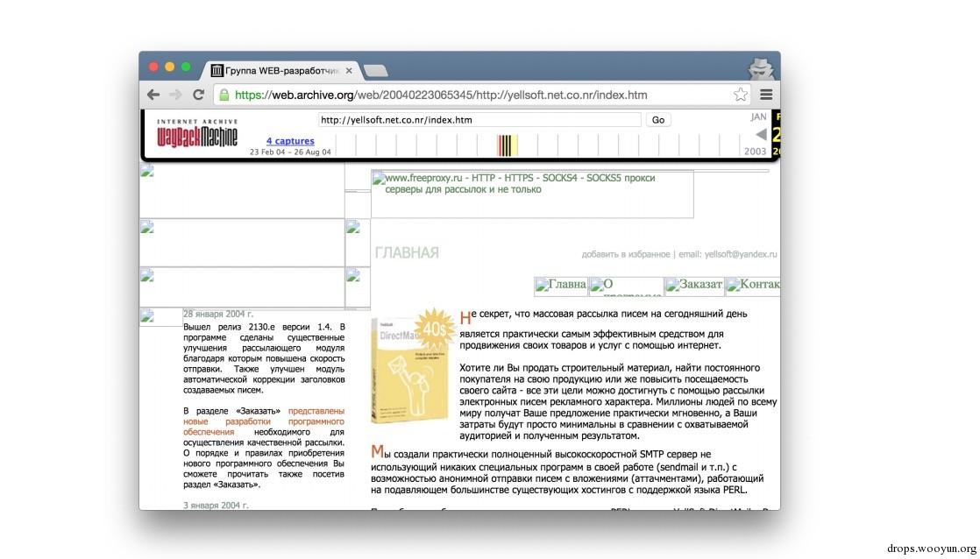980x559 pixels.
Task: Click the Wayback URL input field
Action: tap(479, 120)
